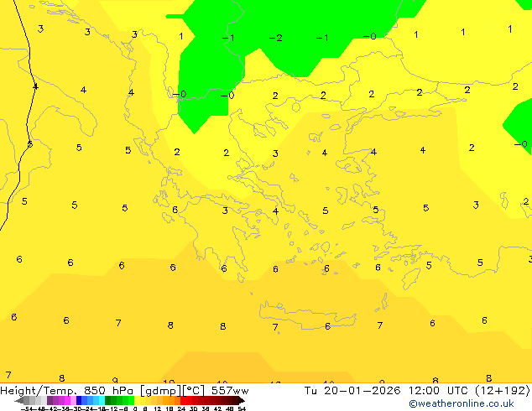Click the -12 label on the legend scale
The image size is (532, 411).
[113, 408]
